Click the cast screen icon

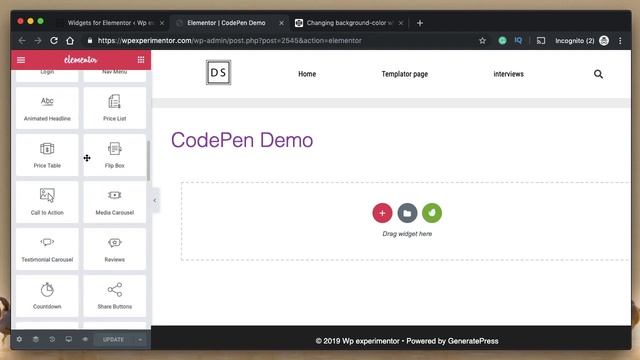tap(541, 40)
